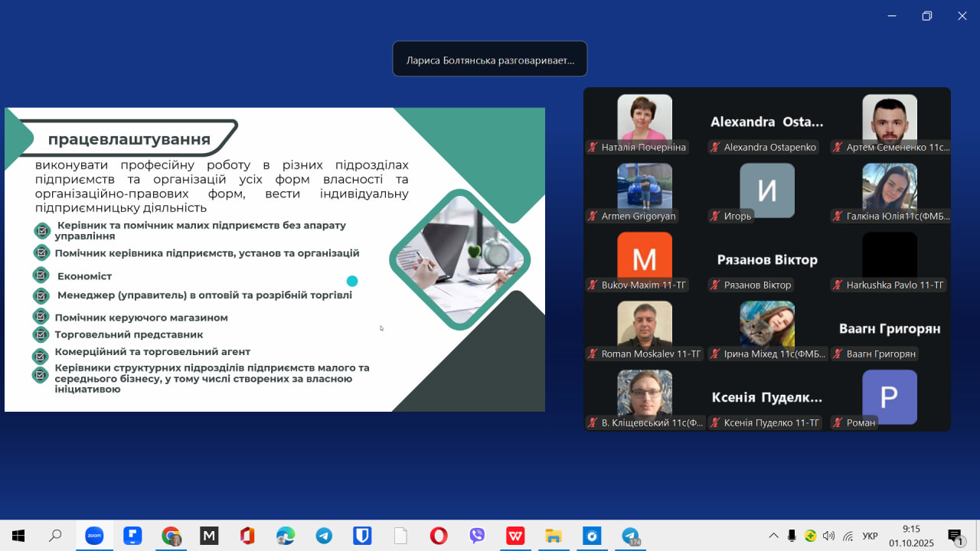Click the slide heading працевлаштування
980x551 pixels.
[129, 139]
